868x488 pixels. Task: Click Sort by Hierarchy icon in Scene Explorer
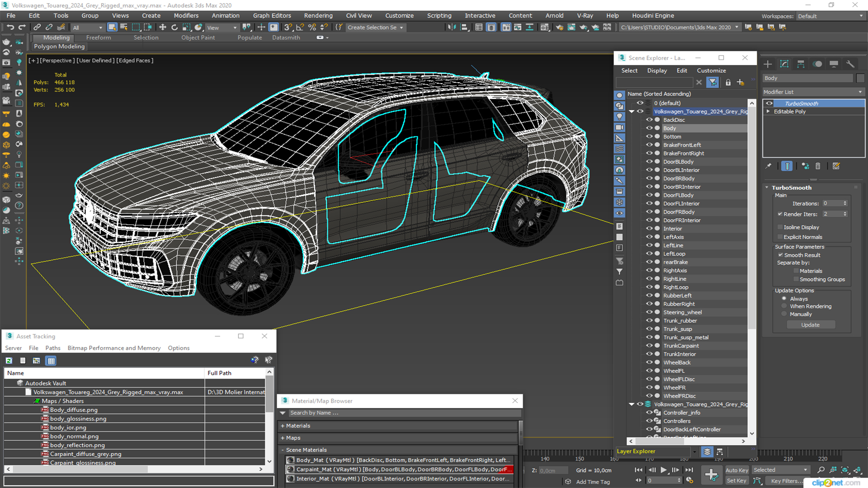720,451
